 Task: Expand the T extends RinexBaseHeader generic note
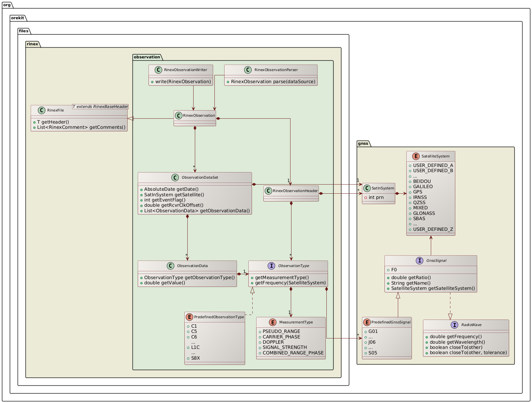click(101, 106)
